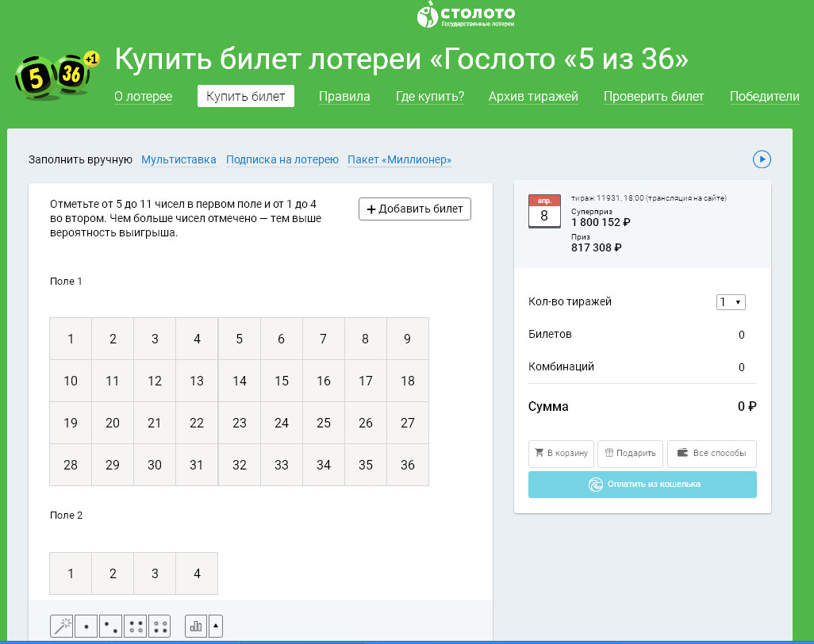The width and height of the screenshot is (814, 644).
Task: Click the magic wand auto-fill icon
Action: (x=62, y=626)
